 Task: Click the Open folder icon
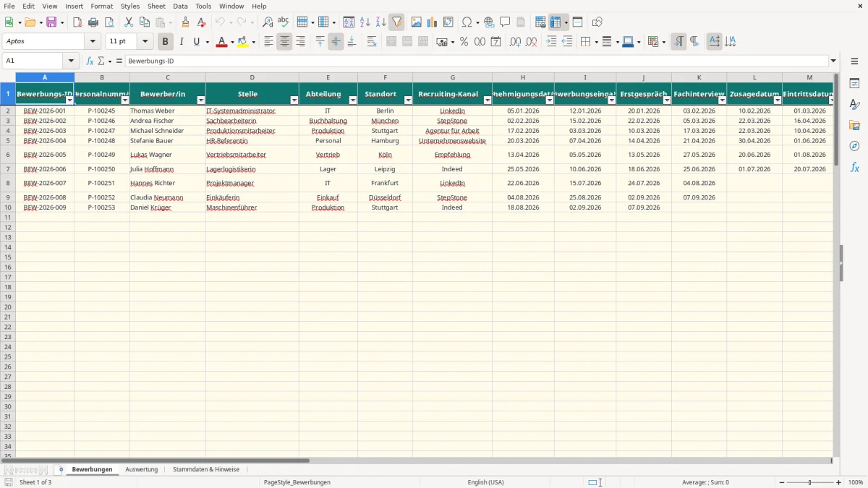point(30,22)
